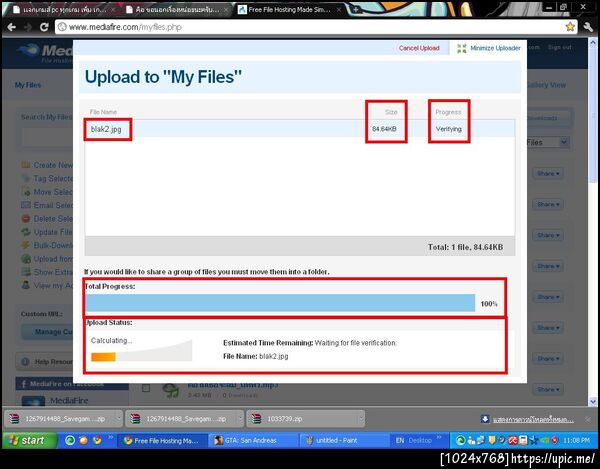Click the 'Total: 1 file, 84.64KB' summary
The width and height of the screenshot is (600, 469).
(x=465, y=247)
